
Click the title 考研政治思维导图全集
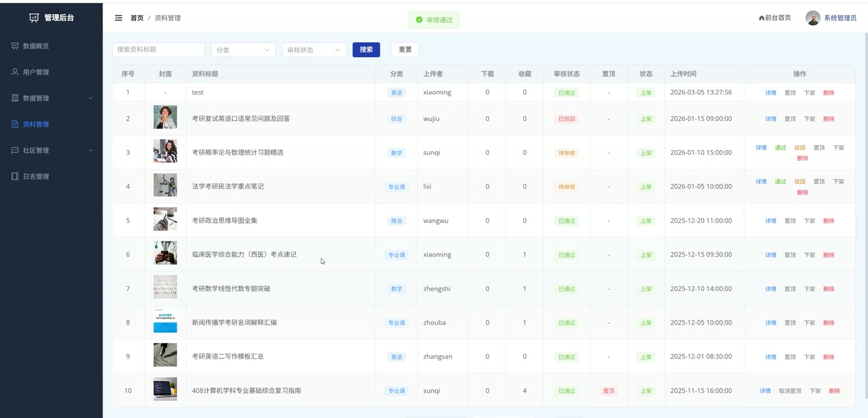pyautogui.click(x=224, y=220)
